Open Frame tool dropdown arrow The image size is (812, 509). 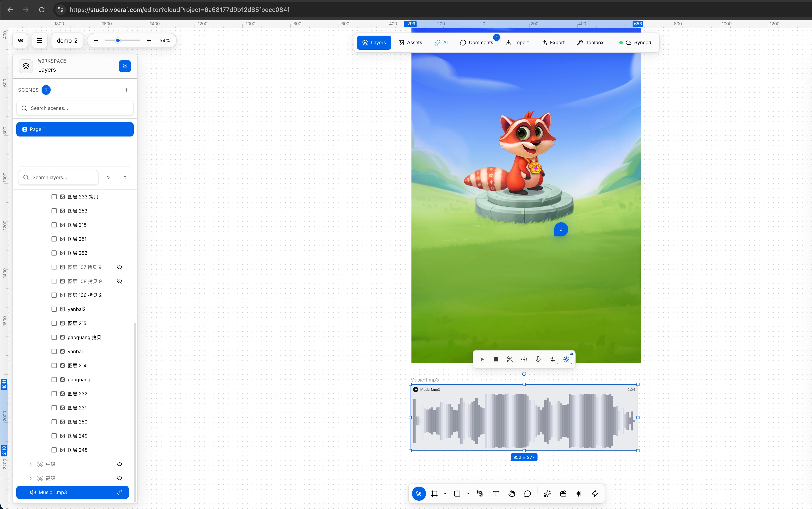point(445,494)
